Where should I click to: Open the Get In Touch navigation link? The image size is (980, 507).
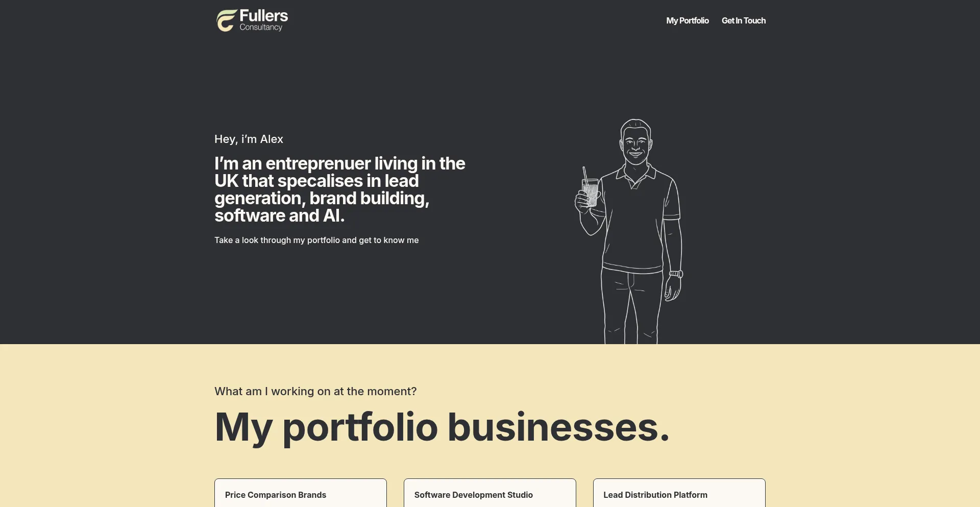click(743, 21)
